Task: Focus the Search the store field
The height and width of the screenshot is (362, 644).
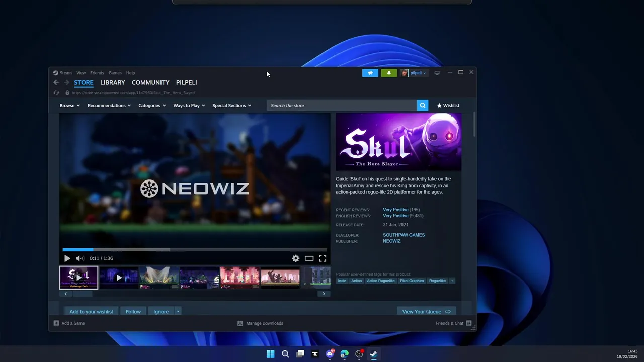Action: 342,105
